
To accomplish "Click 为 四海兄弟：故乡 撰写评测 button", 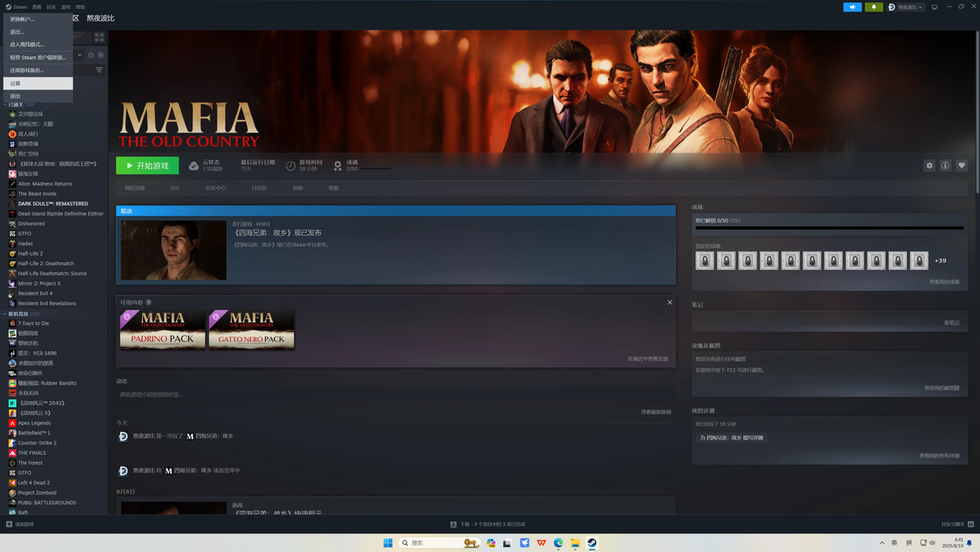I will [731, 438].
